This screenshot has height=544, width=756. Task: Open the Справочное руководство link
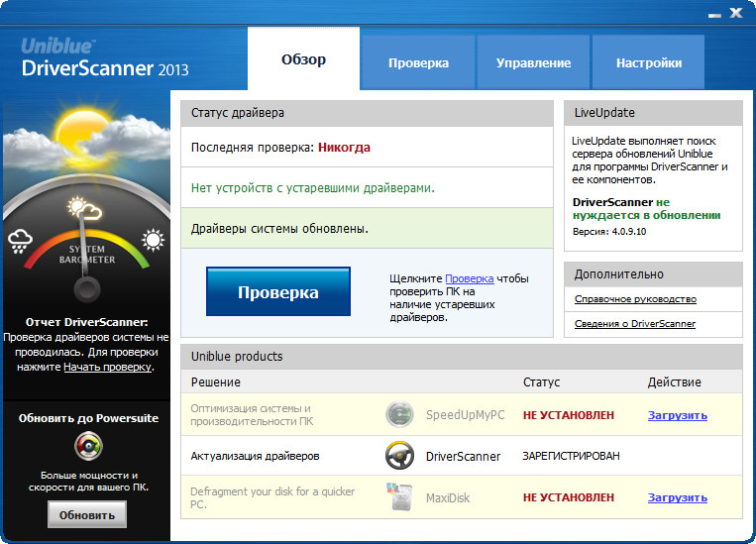click(635, 298)
